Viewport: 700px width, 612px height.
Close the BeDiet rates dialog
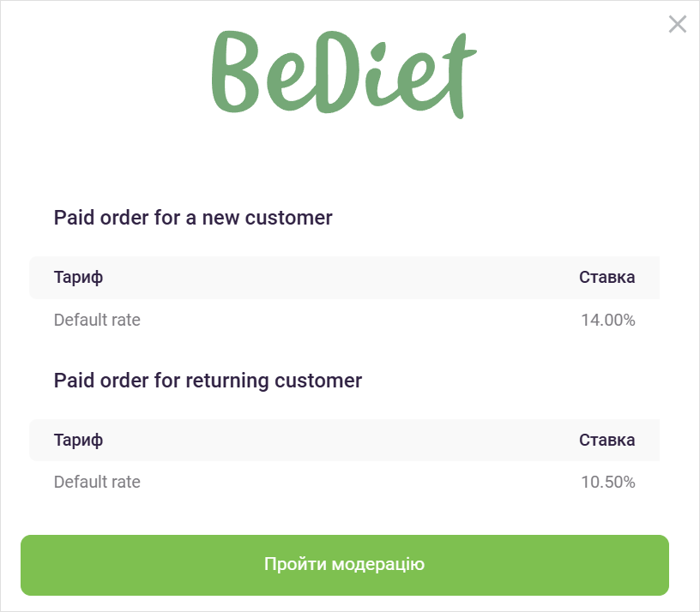point(677,24)
